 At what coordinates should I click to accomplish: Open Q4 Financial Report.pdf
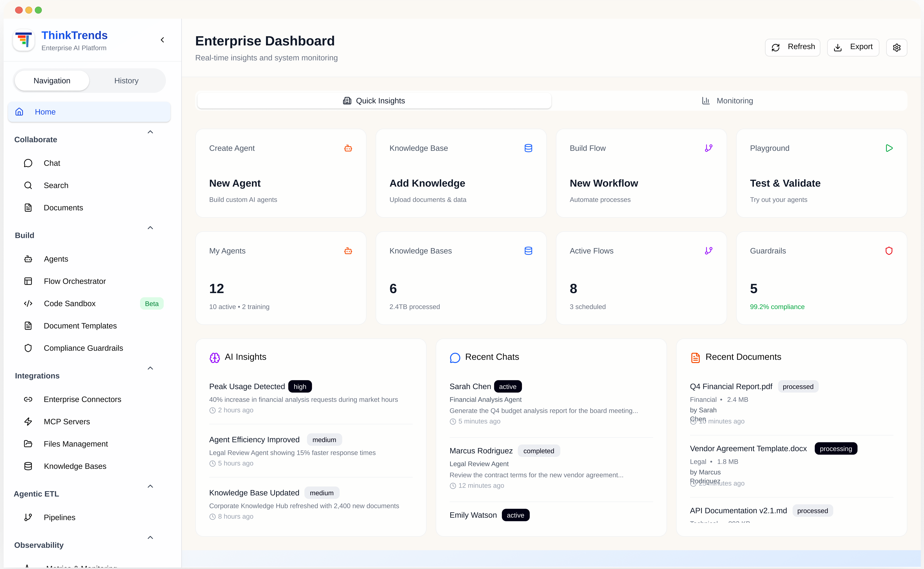(x=792, y=403)
